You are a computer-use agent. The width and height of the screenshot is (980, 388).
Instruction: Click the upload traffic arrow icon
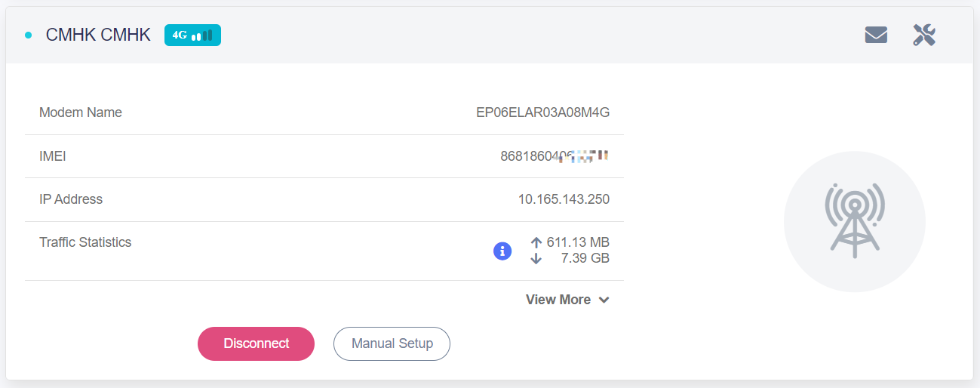coord(536,242)
